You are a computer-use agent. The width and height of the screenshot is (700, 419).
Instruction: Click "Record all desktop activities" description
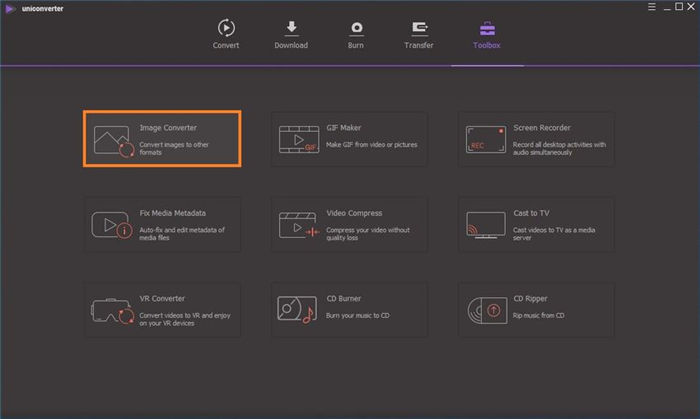559,148
